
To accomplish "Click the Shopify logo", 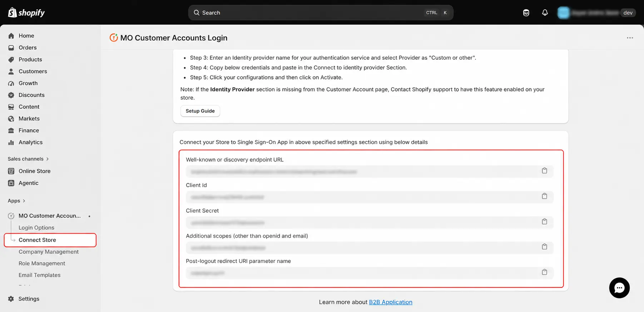I will click(26, 13).
